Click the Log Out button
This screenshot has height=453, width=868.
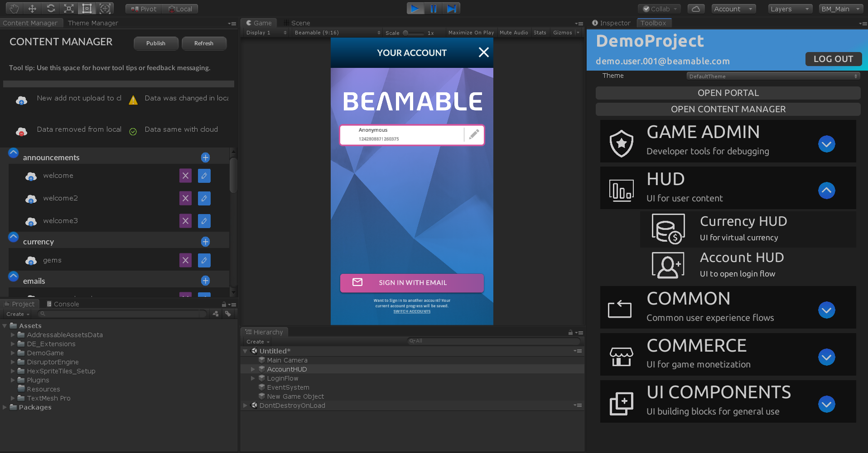click(x=833, y=59)
